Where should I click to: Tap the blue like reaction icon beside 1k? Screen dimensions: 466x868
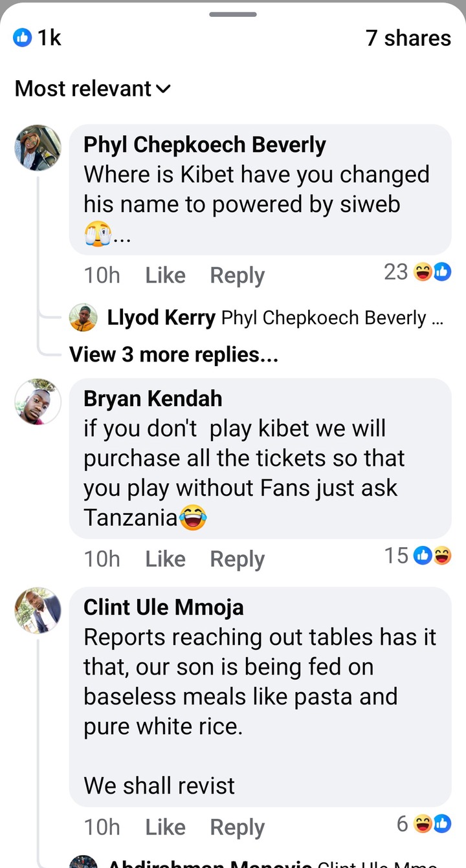pos(21,38)
